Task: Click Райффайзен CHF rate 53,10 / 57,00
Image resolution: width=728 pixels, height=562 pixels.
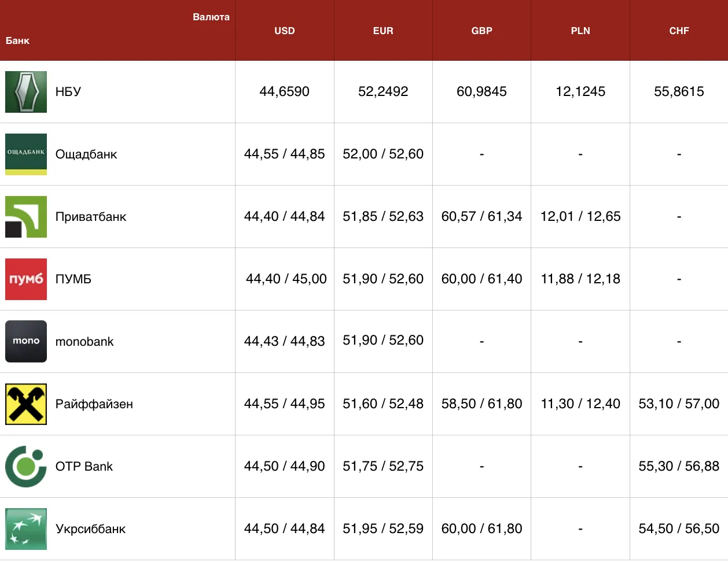Action: [679, 404]
